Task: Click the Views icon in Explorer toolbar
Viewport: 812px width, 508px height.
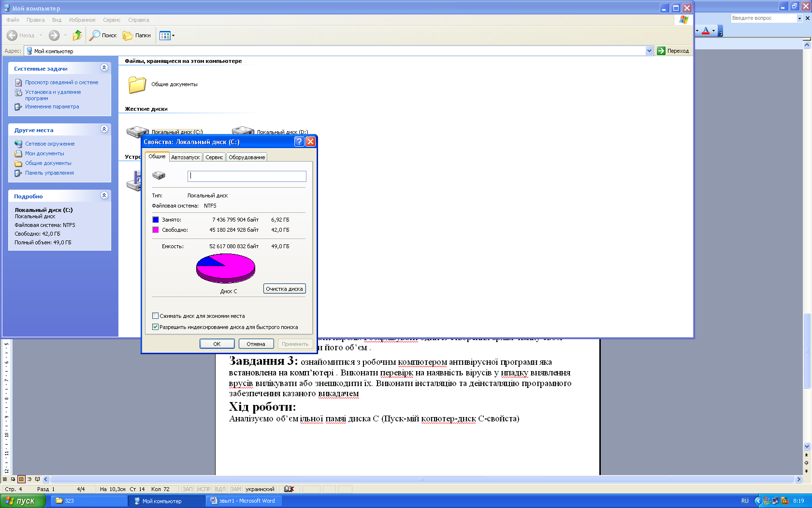Action: click(x=165, y=35)
